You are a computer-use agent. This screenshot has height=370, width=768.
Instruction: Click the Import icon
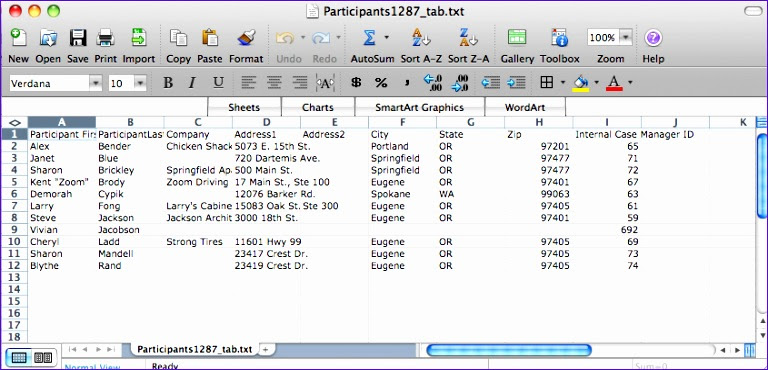coord(139,38)
